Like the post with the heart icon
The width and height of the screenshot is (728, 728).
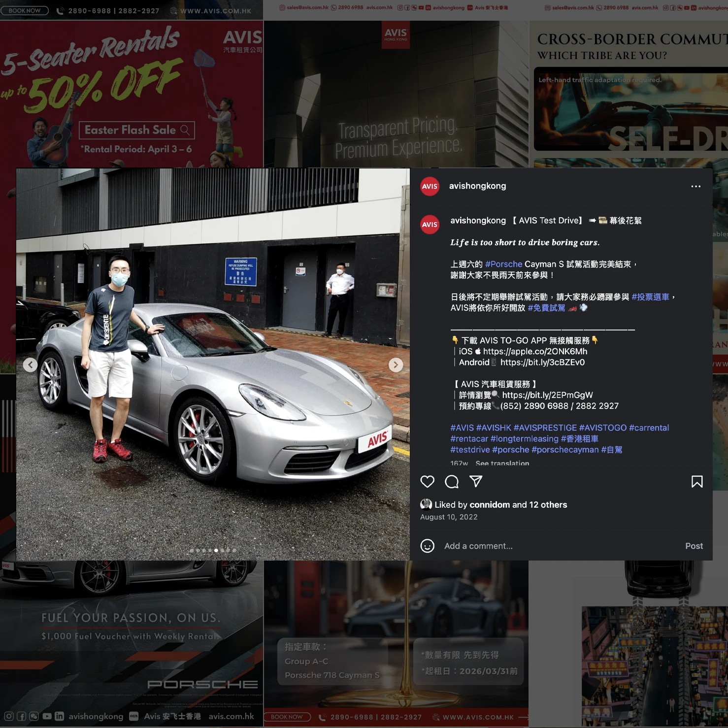click(427, 481)
